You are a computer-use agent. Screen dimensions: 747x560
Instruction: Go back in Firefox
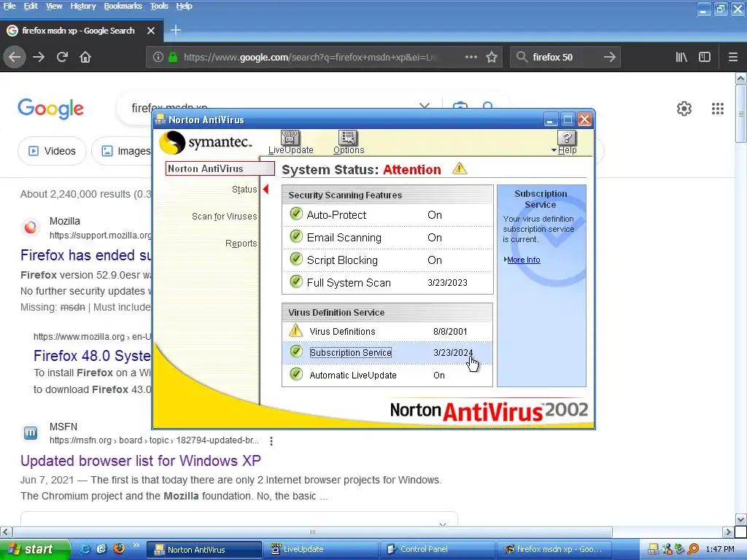tap(15, 57)
